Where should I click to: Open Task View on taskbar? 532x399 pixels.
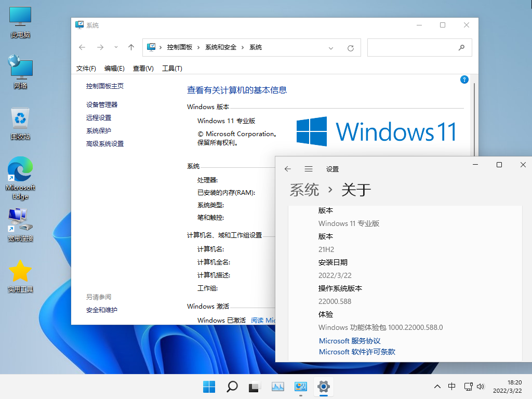pyautogui.click(x=255, y=387)
